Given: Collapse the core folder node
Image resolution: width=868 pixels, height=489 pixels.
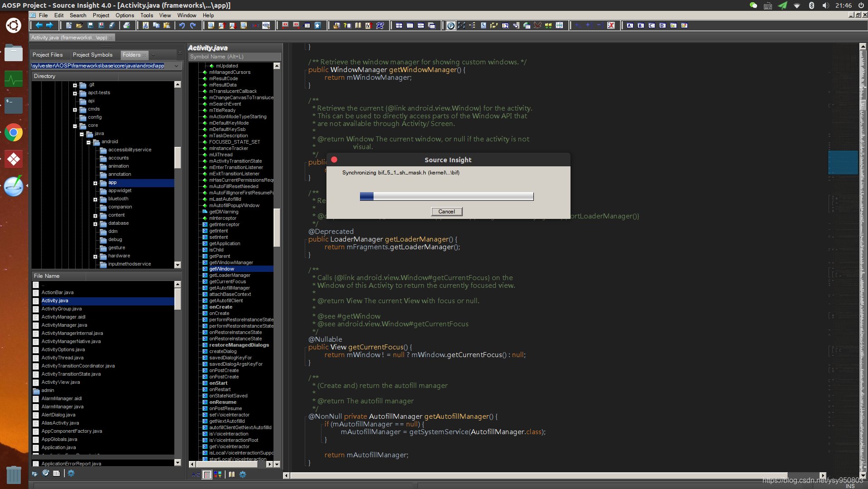Looking at the screenshot, I should click(75, 126).
